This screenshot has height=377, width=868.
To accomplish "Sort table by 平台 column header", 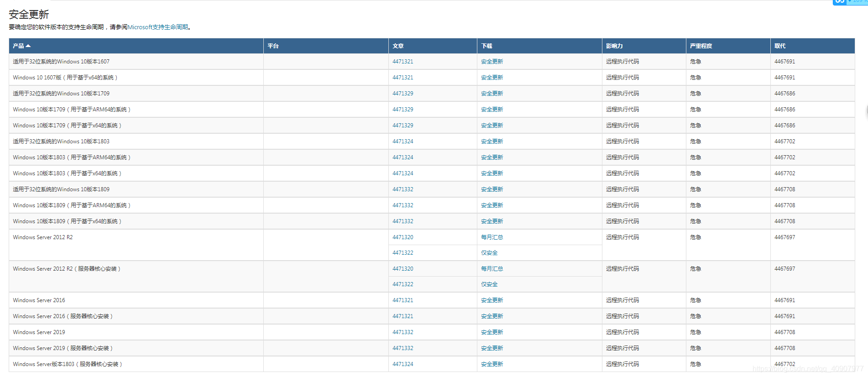I will point(273,46).
